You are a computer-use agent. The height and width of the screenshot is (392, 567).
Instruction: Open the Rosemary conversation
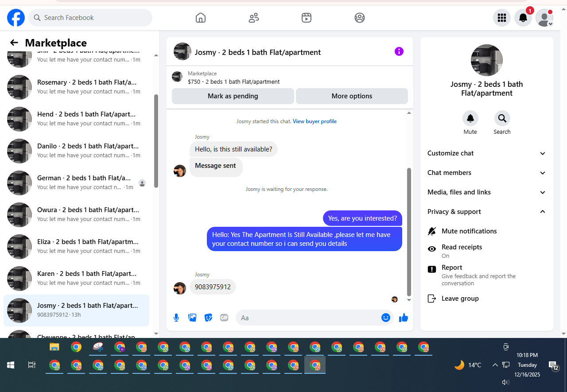(76, 87)
